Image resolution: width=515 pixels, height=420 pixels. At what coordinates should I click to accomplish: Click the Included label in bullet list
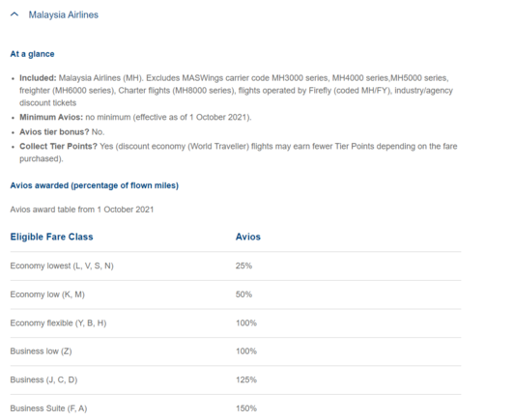tap(38, 78)
